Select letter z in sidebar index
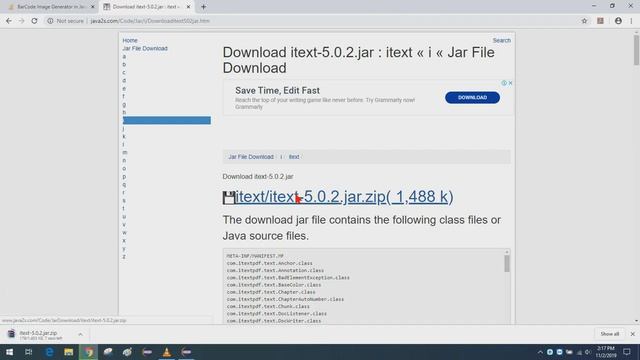This screenshot has width=640, height=360. point(124,257)
